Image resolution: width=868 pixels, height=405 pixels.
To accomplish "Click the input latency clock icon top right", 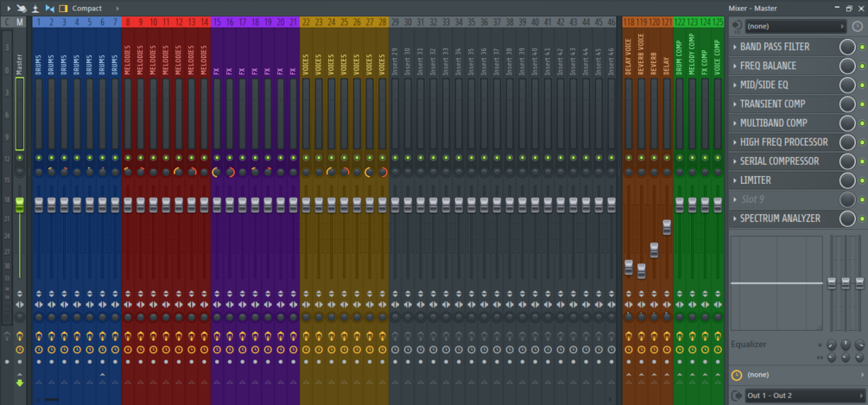I will pyautogui.click(x=857, y=26).
